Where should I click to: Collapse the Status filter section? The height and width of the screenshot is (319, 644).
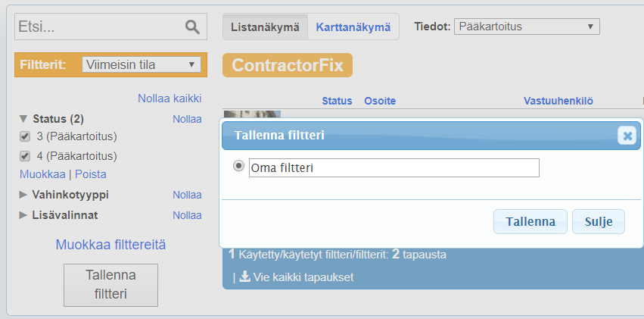tap(23, 119)
